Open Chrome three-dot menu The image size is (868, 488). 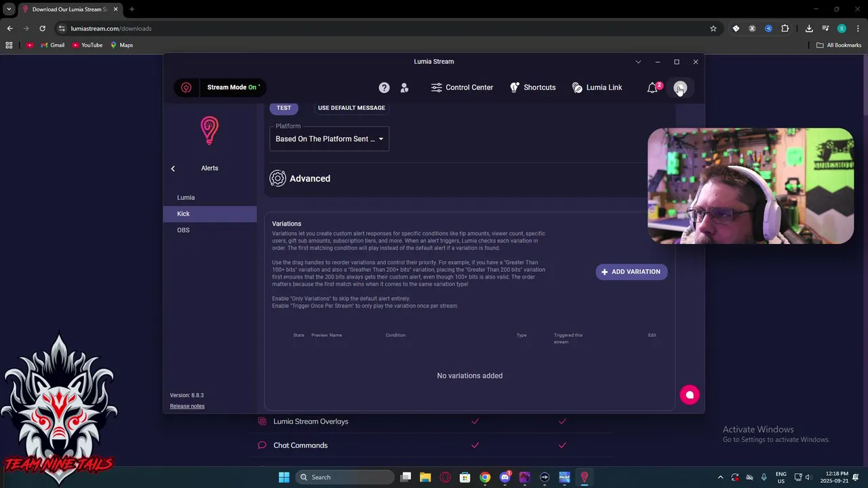(858, 28)
